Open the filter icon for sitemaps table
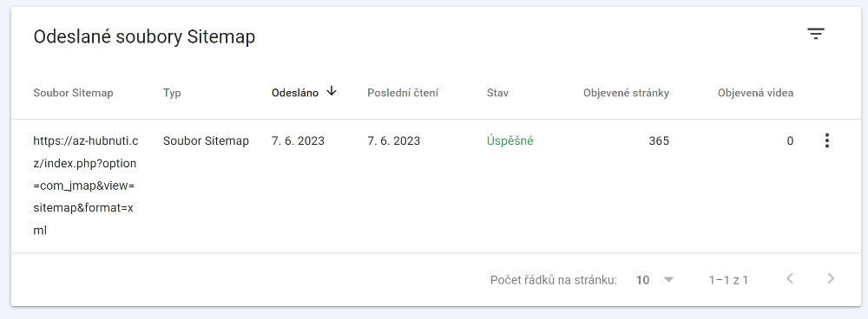868x319 pixels. pyautogui.click(x=815, y=35)
